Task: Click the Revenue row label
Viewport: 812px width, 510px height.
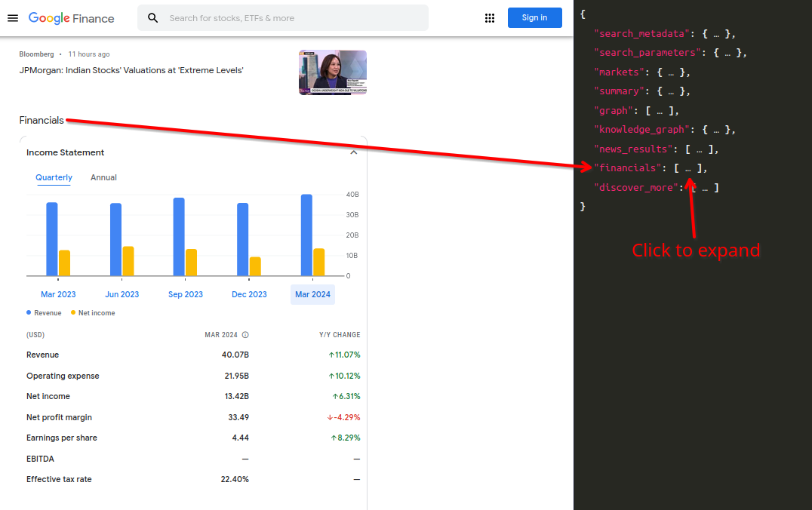Action: [x=42, y=355]
